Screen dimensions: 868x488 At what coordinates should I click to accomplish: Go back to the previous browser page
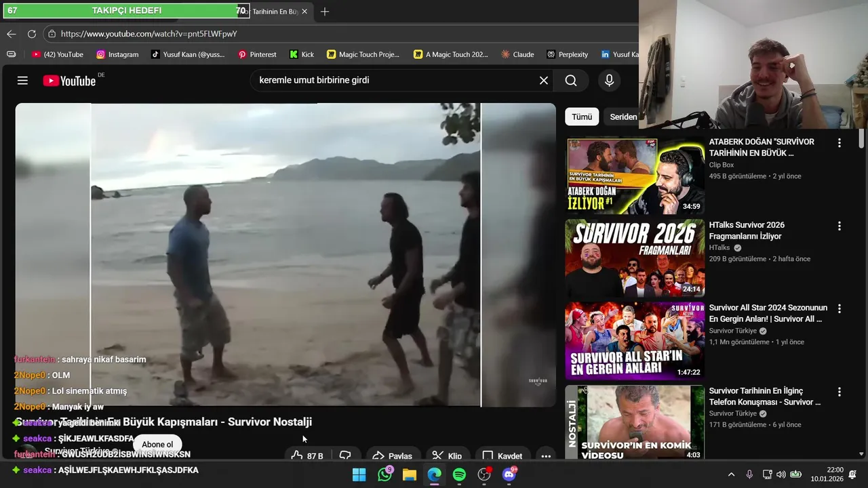(x=12, y=33)
